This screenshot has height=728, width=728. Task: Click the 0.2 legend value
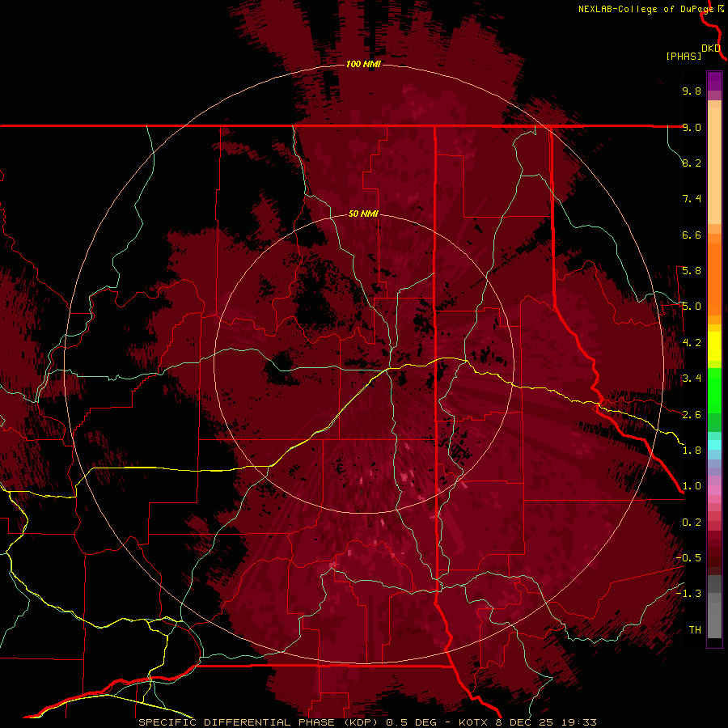[692, 523]
